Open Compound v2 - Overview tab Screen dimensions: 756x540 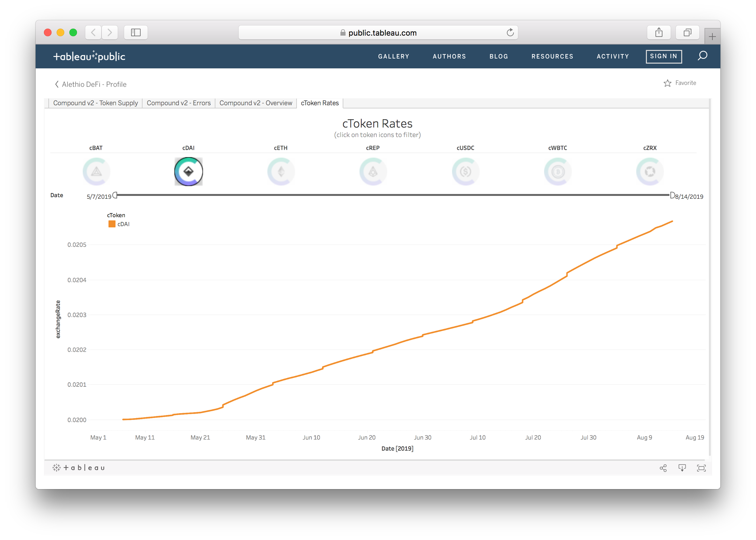[255, 103]
